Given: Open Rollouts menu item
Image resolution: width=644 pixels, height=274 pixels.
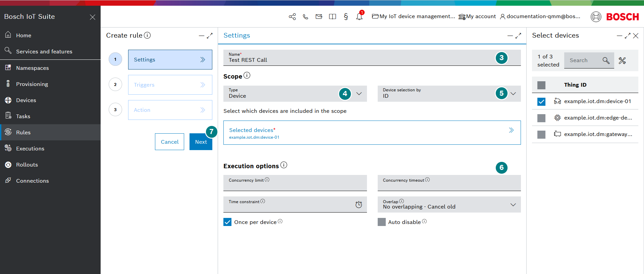Looking at the screenshot, I should (x=50, y=165).
